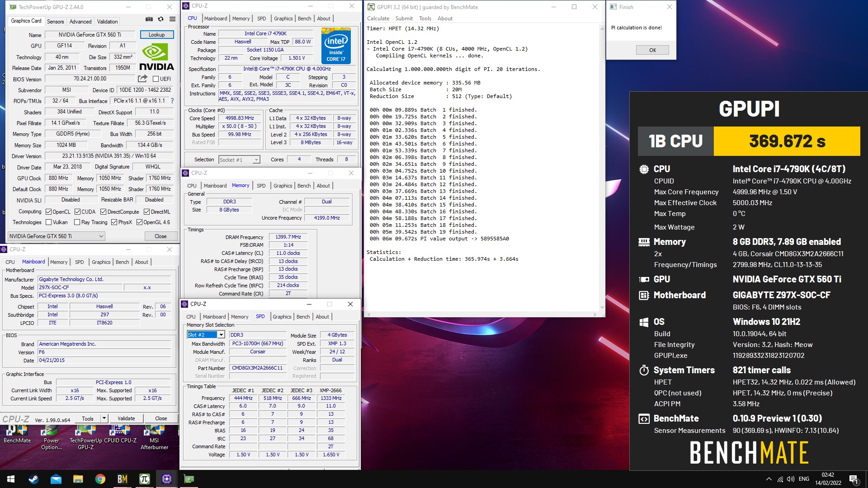The height and width of the screenshot is (488, 868).
Task: Click Bus Interface question mark icon
Action: [x=172, y=101]
